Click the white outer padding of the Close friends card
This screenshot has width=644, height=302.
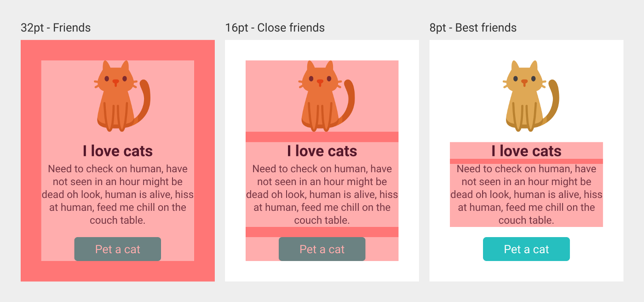(x=235, y=161)
